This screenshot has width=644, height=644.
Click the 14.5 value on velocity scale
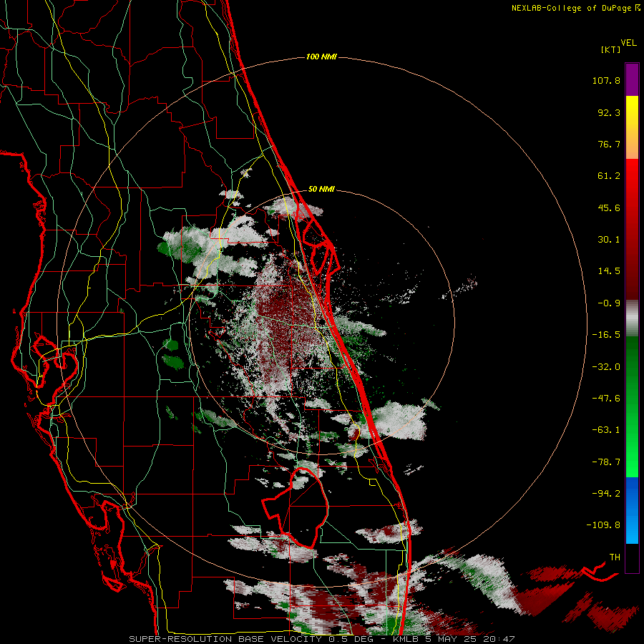(x=609, y=271)
